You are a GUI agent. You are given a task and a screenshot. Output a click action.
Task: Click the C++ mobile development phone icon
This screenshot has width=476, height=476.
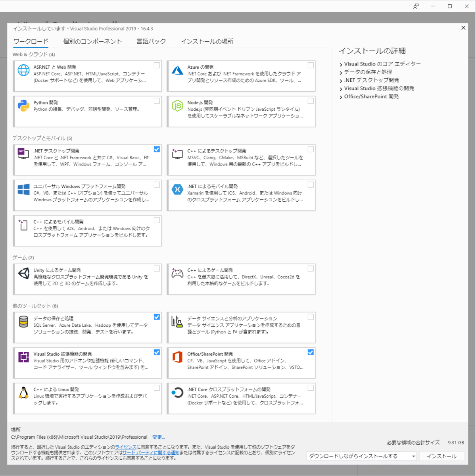point(23,225)
